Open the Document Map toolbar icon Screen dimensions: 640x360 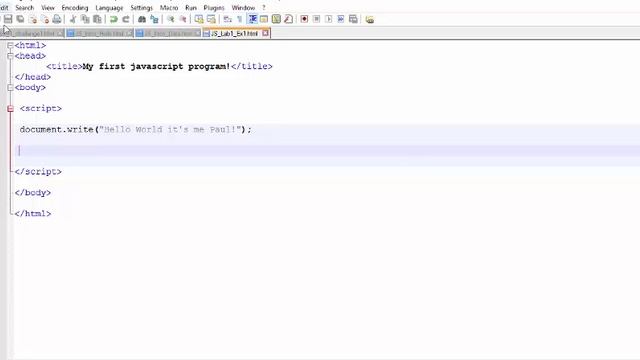tap(276, 19)
